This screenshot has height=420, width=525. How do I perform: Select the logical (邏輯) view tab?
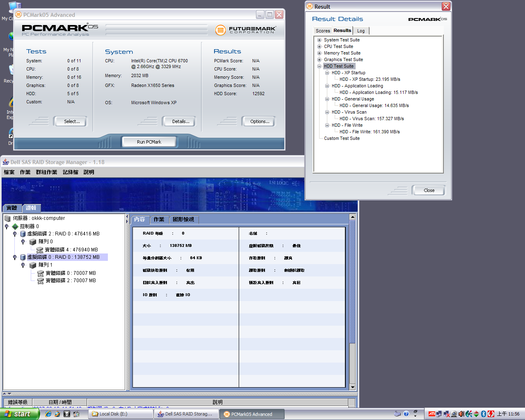tap(31, 208)
